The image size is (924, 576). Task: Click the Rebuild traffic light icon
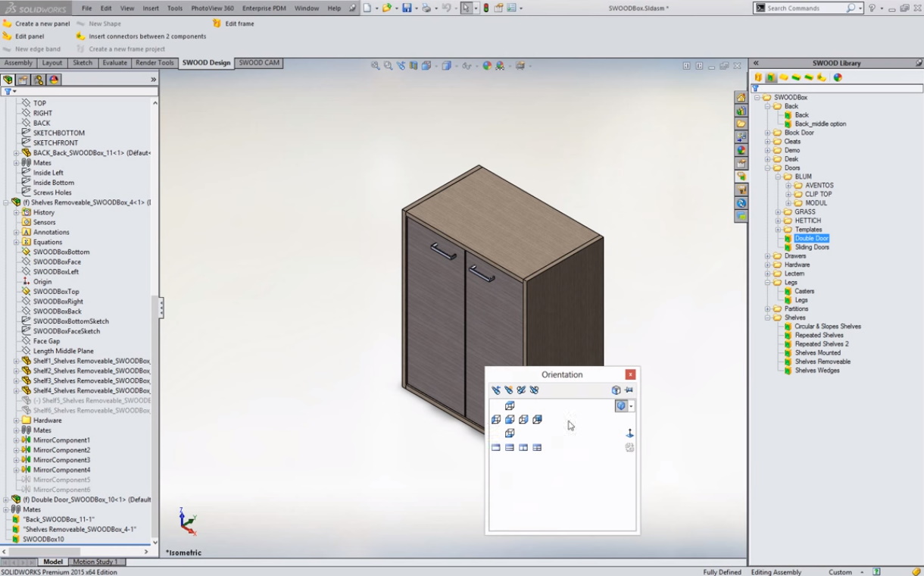(x=485, y=8)
